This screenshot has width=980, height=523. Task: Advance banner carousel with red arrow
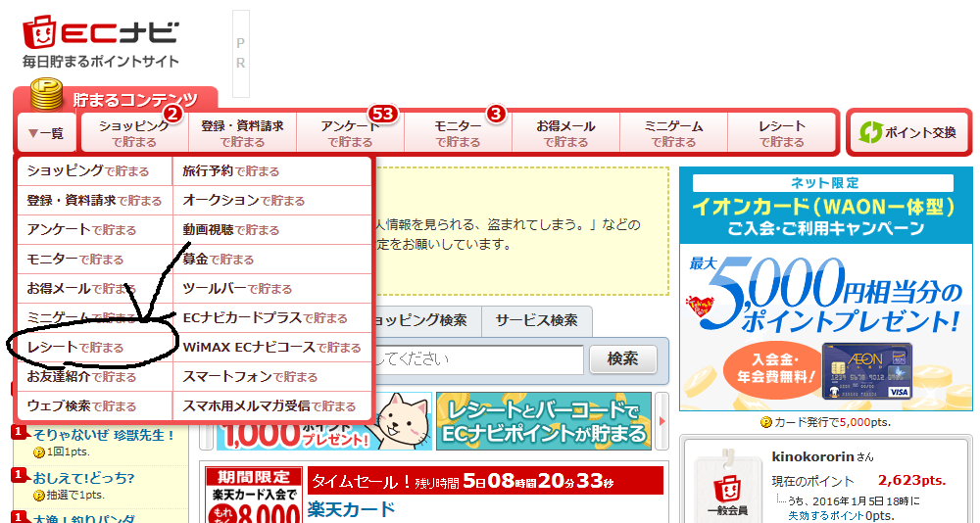click(x=661, y=421)
